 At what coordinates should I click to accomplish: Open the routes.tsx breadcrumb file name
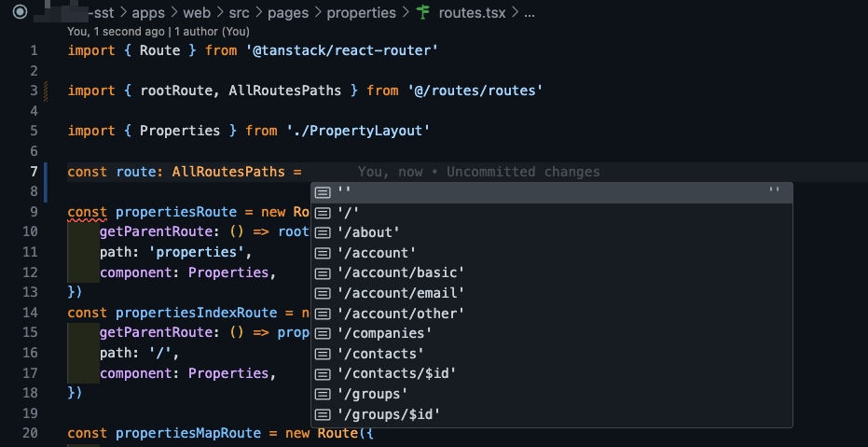(x=475, y=14)
